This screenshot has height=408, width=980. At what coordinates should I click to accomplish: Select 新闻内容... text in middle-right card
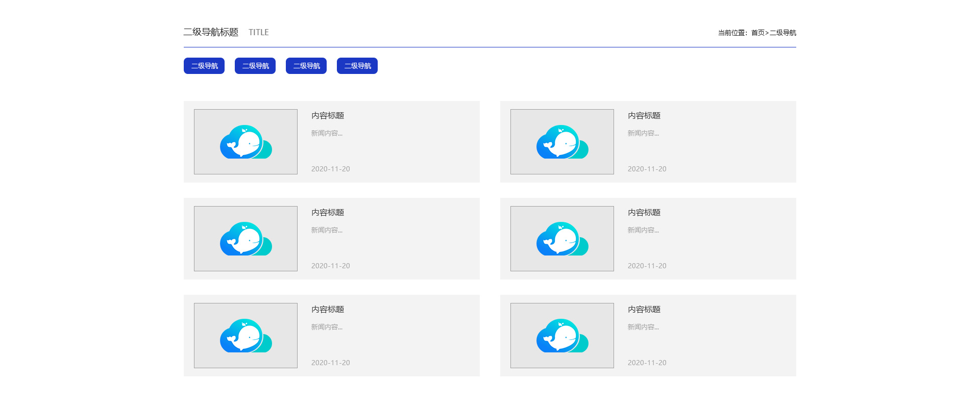643,230
